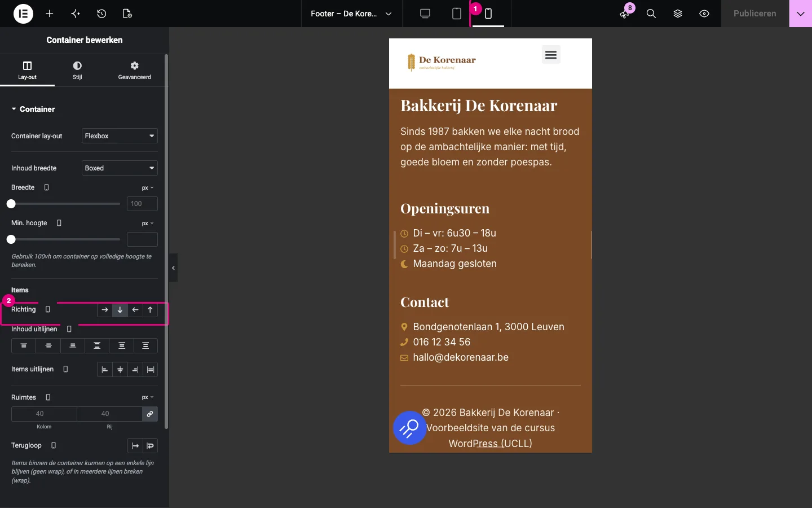Image resolution: width=812 pixels, height=508 pixels.
Task: Select justify content space-around option
Action: (122, 345)
